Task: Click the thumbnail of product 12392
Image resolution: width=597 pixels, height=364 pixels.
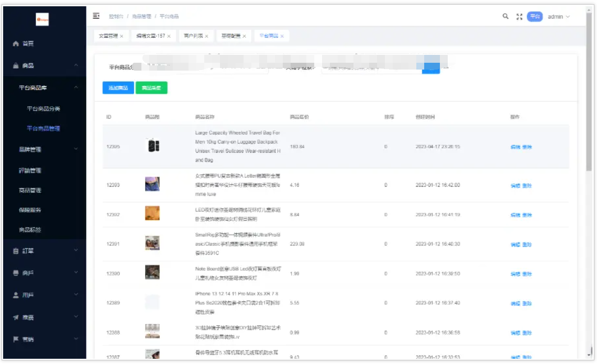Action: coord(152,213)
